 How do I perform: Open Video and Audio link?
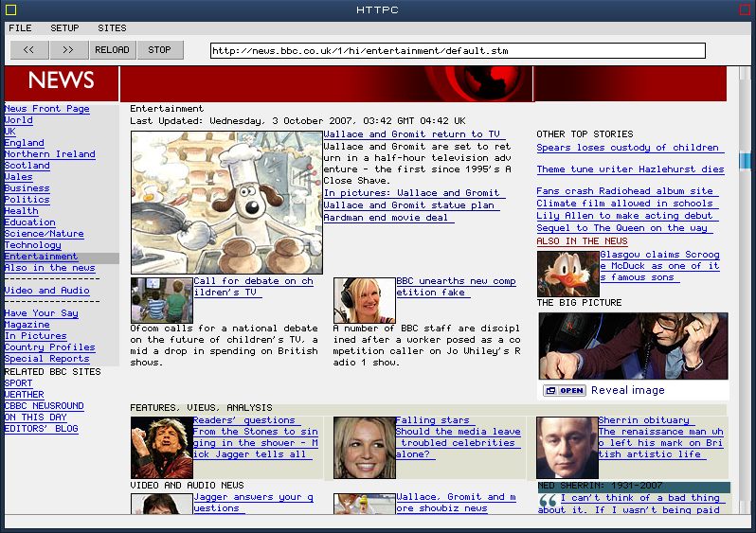click(46, 291)
